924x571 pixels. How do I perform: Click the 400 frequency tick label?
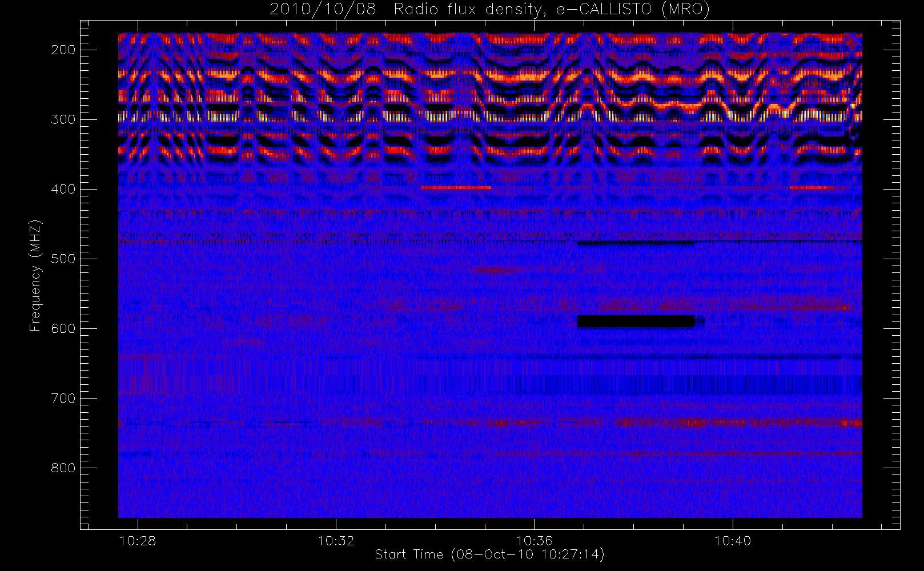(x=63, y=189)
